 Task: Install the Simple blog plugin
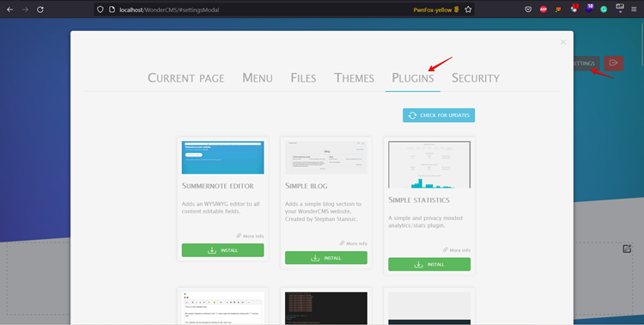pos(326,258)
